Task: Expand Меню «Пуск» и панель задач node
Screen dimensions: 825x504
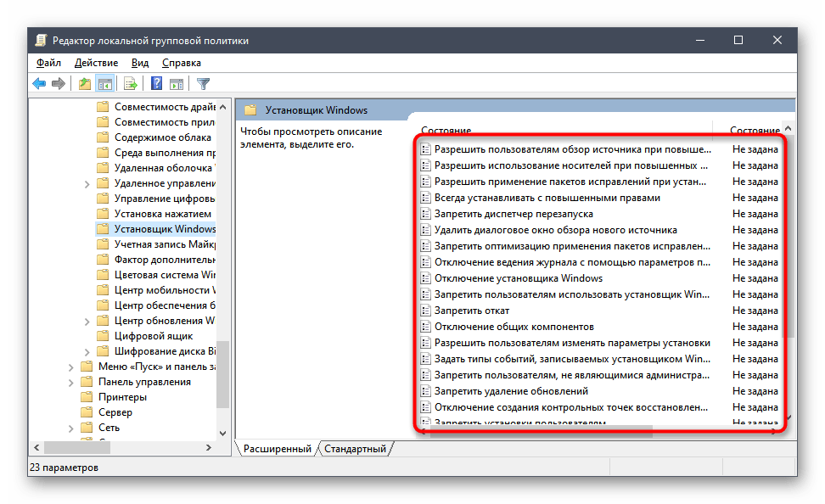Action: pyautogui.click(x=71, y=367)
